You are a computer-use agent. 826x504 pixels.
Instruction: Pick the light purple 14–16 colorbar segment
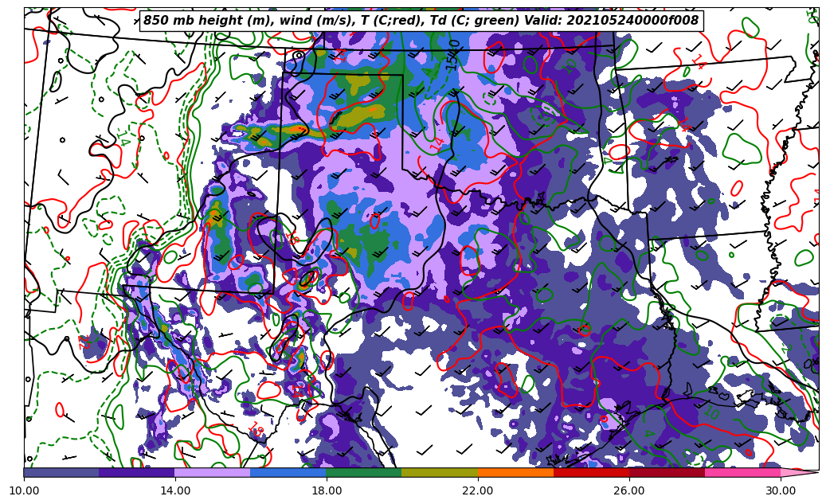click(213, 472)
